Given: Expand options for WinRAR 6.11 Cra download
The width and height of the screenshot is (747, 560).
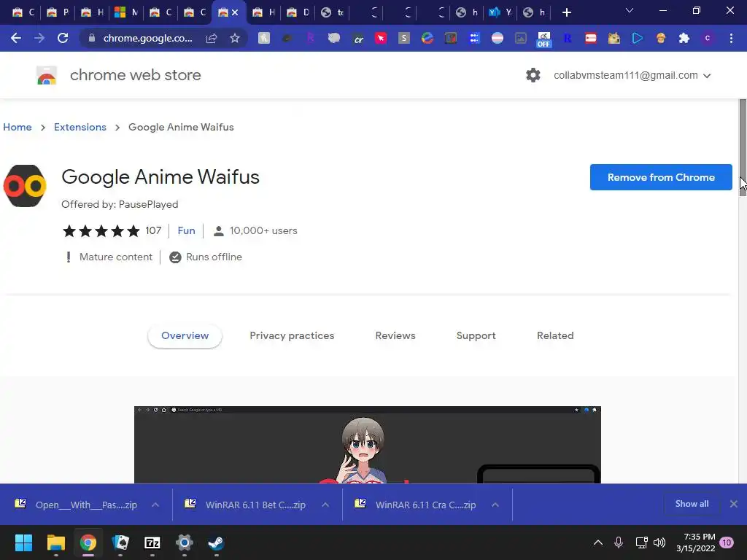Looking at the screenshot, I should 495,505.
